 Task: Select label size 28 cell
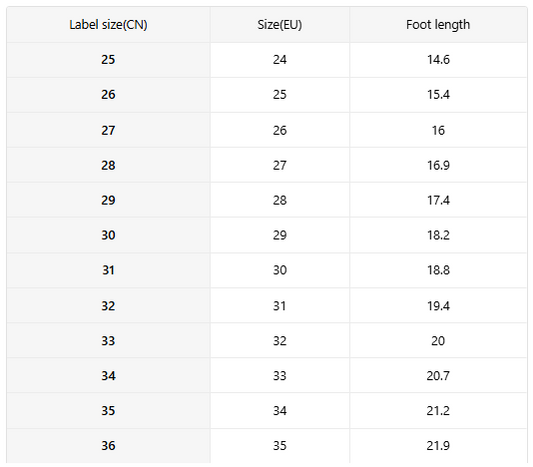pos(108,165)
